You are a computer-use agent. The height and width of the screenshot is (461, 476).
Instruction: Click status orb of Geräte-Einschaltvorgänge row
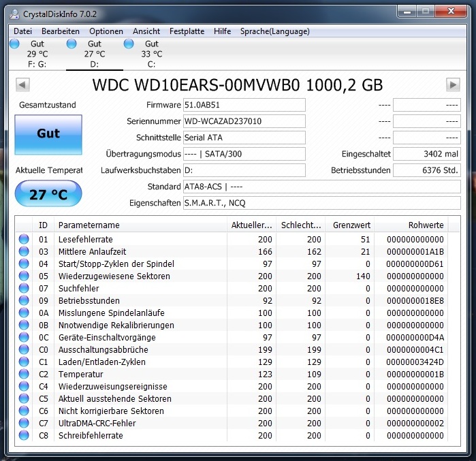(x=24, y=337)
